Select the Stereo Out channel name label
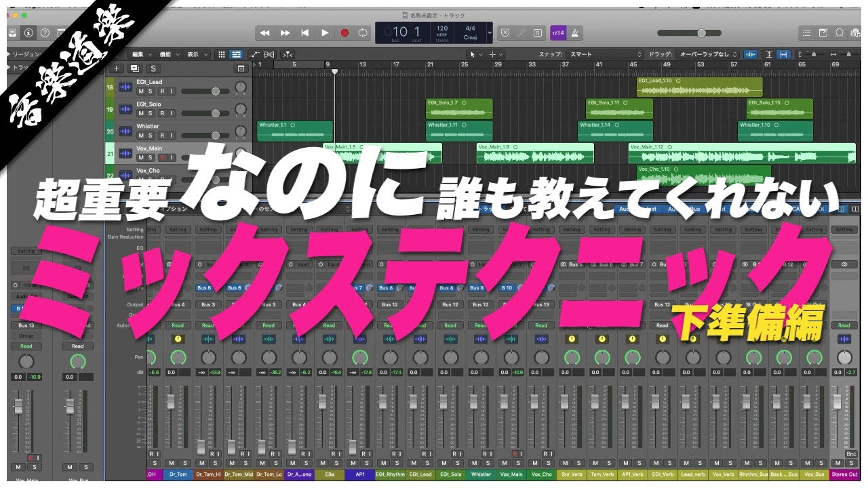Viewport: 868px width, 488px height. [x=844, y=474]
